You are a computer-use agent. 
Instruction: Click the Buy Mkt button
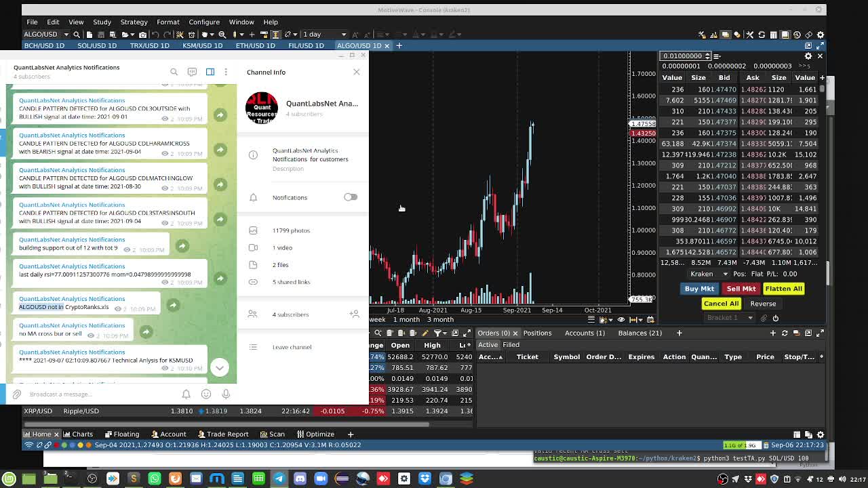699,289
